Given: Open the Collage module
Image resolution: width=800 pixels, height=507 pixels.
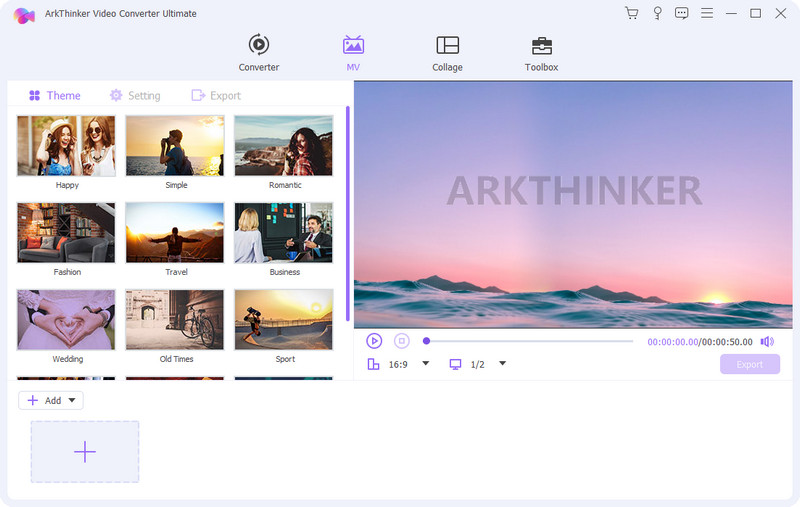Looking at the screenshot, I should [x=447, y=53].
